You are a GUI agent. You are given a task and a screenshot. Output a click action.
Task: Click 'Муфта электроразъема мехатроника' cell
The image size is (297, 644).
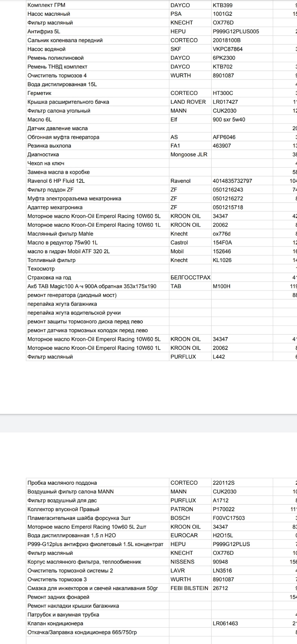98,199
